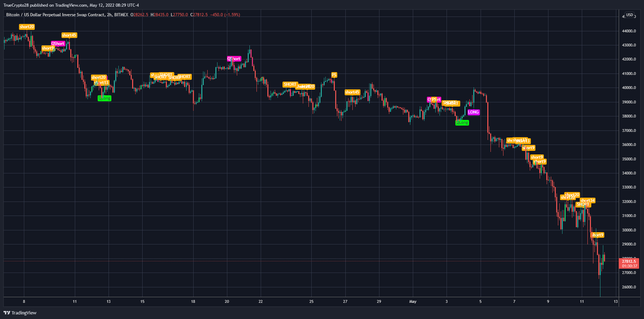Select the green QLong label under LONG
Viewport: 644px width, 319px height.
coord(462,122)
